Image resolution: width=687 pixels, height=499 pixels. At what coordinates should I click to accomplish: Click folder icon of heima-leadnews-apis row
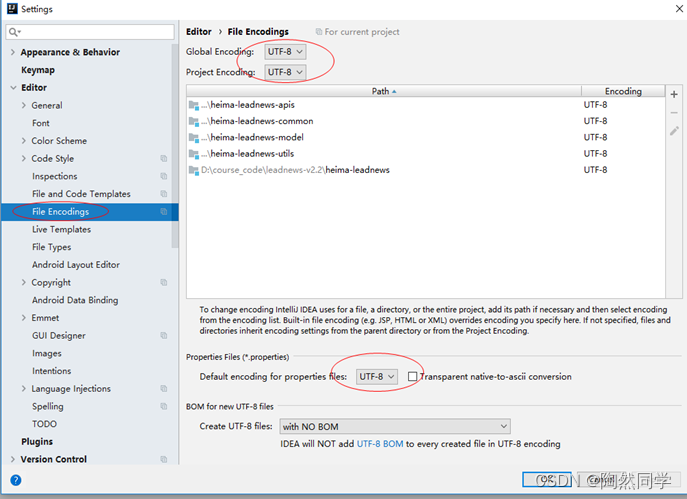point(194,105)
